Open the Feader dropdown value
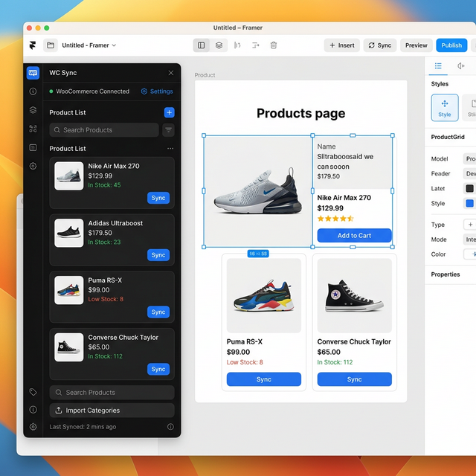 [469, 173]
